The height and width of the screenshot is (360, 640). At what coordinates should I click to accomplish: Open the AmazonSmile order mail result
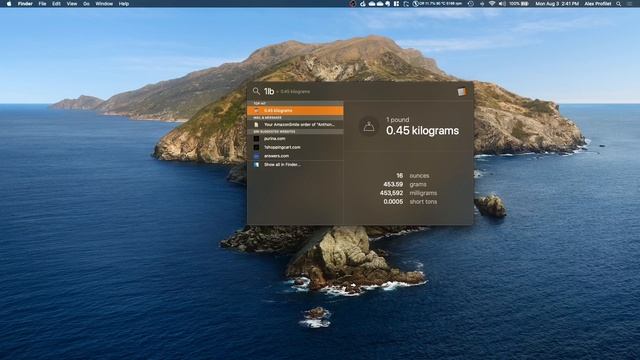[295, 124]
